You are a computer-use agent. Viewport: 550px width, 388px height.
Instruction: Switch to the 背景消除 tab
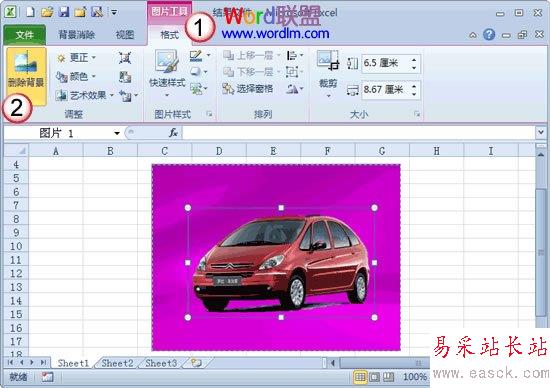[x=76, y=35]
